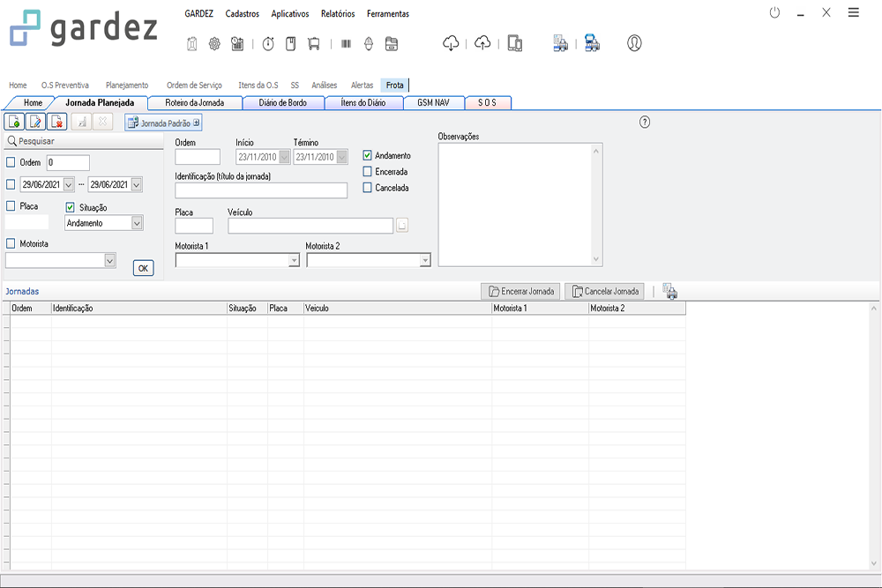Expand the Motorista 1 dropdown

(294, 260)
